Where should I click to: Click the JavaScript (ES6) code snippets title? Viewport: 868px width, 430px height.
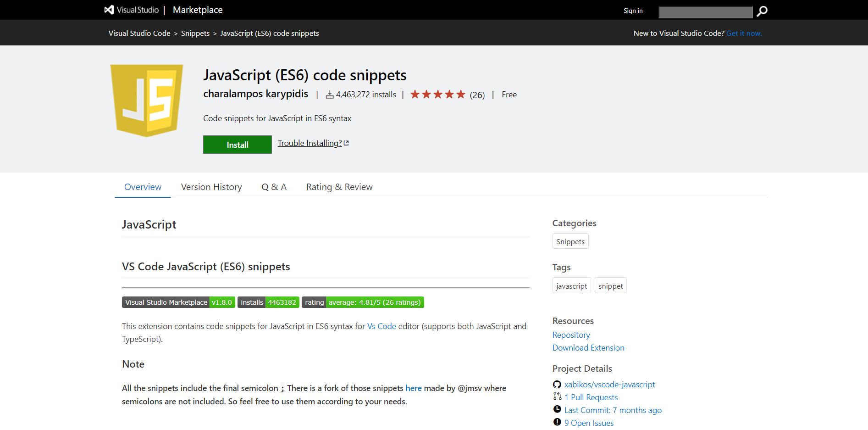pos(305,75)
